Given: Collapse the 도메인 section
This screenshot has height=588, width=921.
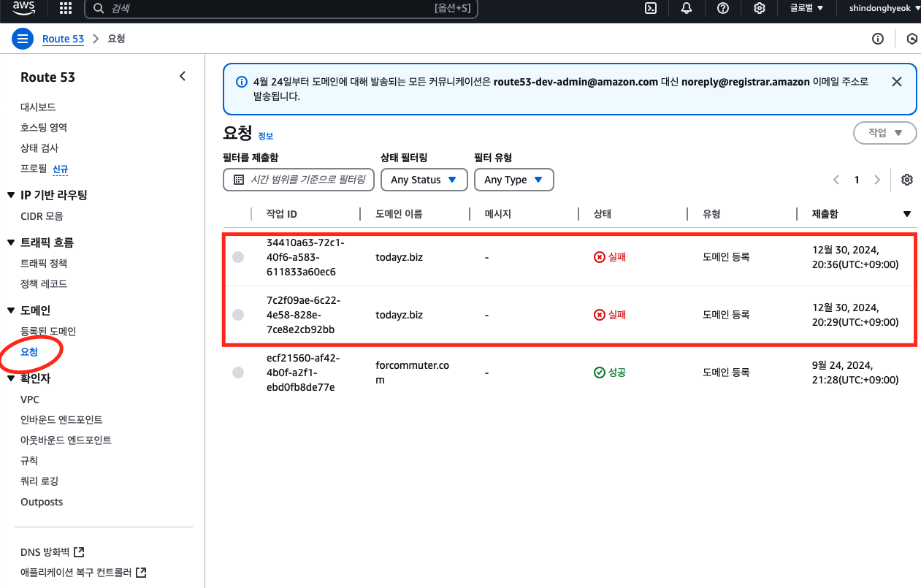Looking at the screenshot, I should pos(11,310).
